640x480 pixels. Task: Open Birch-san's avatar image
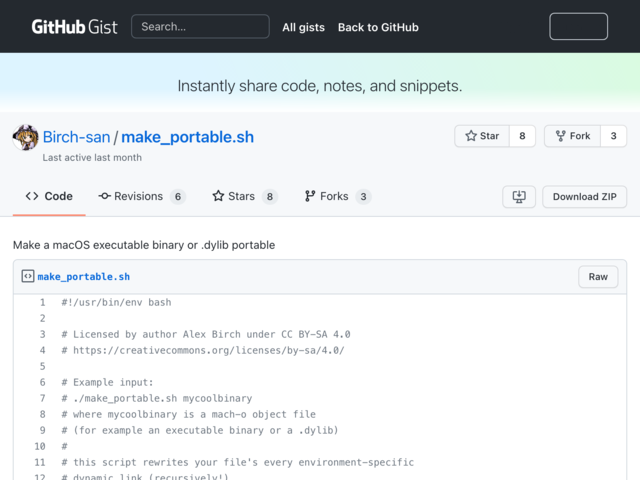(x=26, y=138)
